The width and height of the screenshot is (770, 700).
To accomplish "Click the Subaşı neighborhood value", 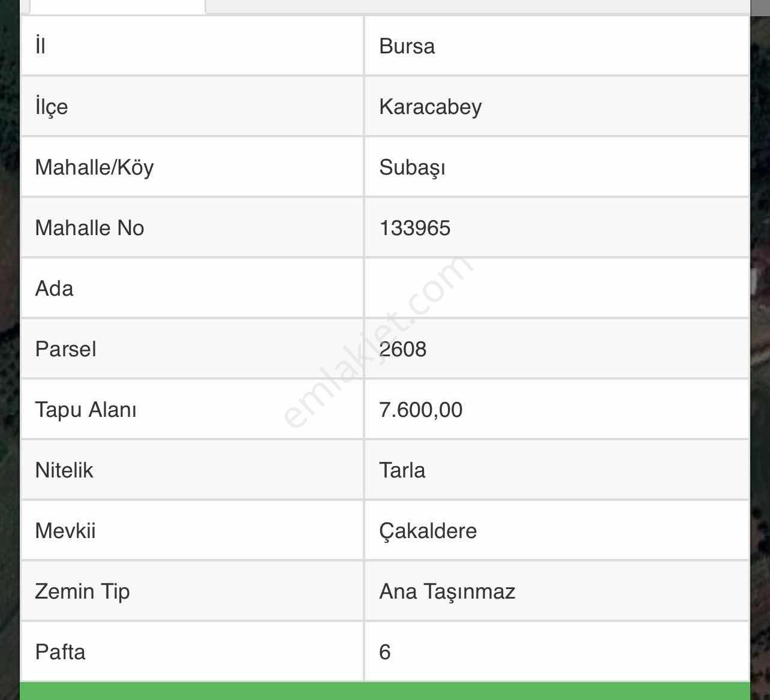I will pos(412,167).
